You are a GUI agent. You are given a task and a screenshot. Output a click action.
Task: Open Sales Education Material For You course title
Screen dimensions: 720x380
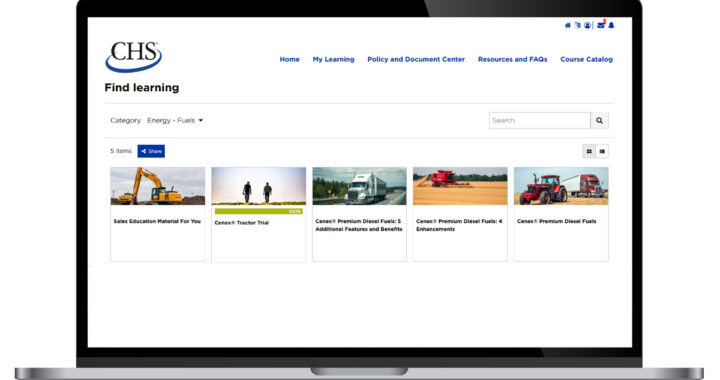[157, 221]
